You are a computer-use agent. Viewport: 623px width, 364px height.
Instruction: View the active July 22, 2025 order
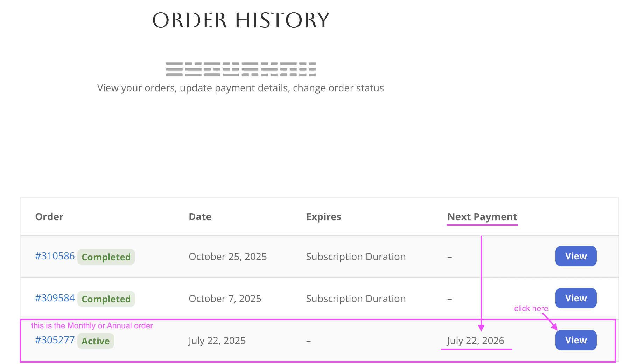tap(576, 340)
